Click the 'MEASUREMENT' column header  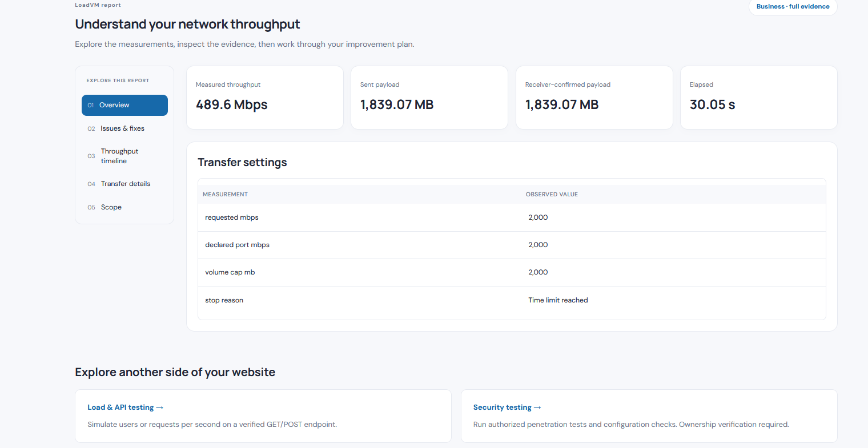[225, 195]
